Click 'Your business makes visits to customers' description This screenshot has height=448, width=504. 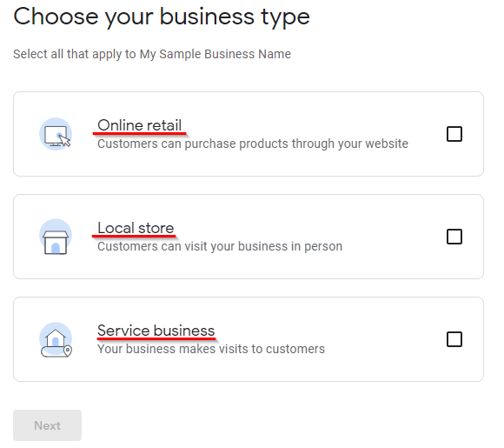(211, 349)
